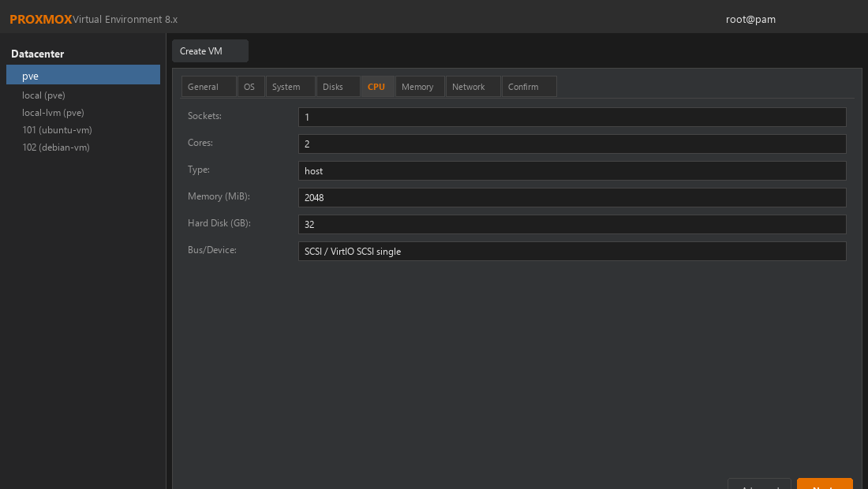Click the Datacenter heading
The height and width of the screenshot is (489, 868).
point(38,54)
